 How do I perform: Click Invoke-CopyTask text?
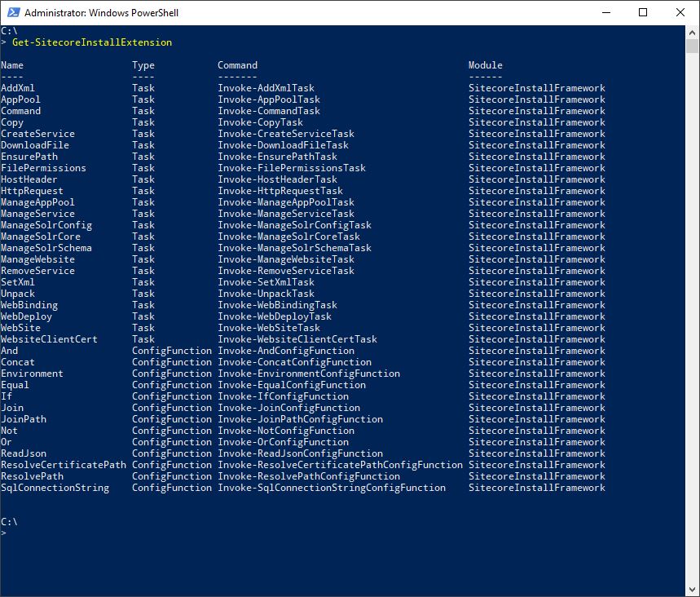point(260,122)
